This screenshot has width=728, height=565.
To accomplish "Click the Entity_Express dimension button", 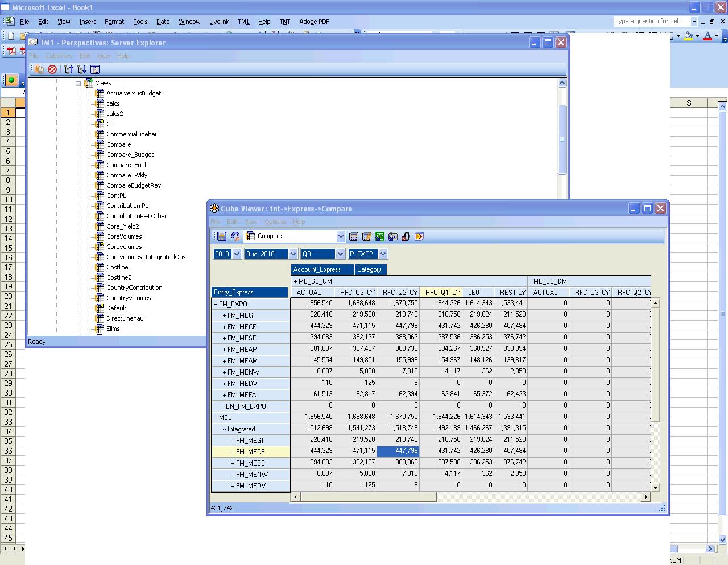I will (250, 292).
